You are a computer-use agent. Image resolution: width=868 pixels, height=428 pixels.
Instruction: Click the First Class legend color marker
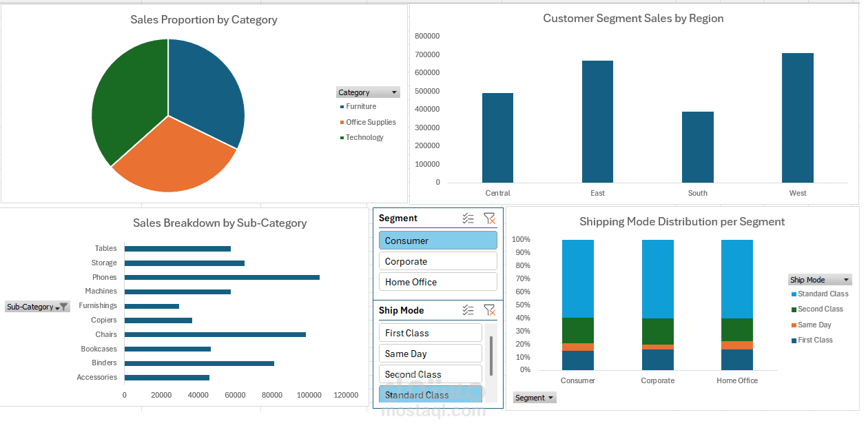coord(794,340)
